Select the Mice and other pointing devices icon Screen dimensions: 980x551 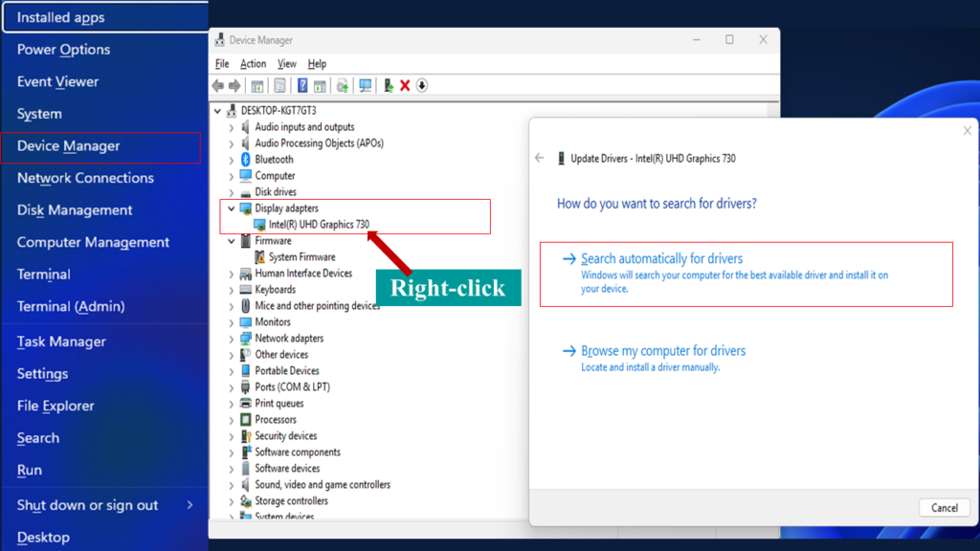click(x=246, y=305)
